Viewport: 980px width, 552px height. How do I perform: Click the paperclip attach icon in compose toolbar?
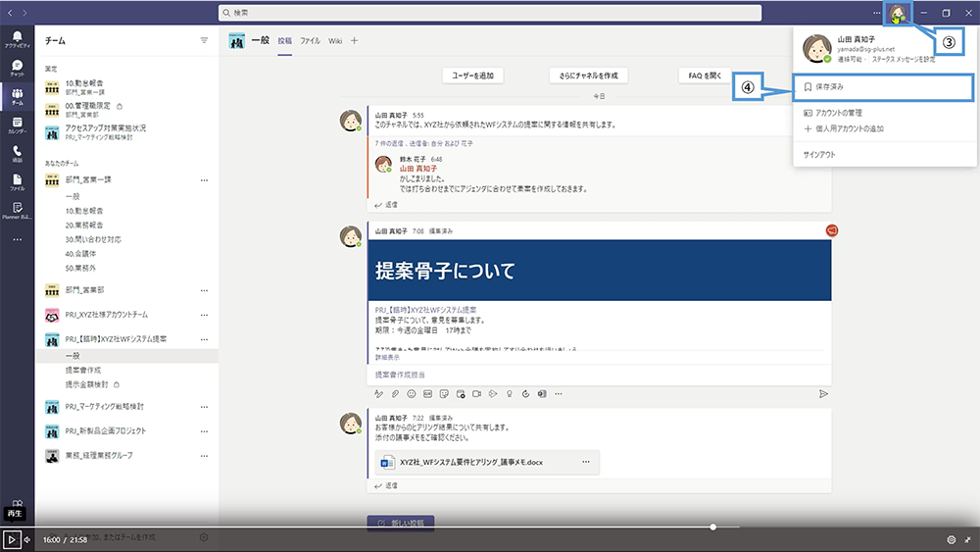tap(395, 393)
